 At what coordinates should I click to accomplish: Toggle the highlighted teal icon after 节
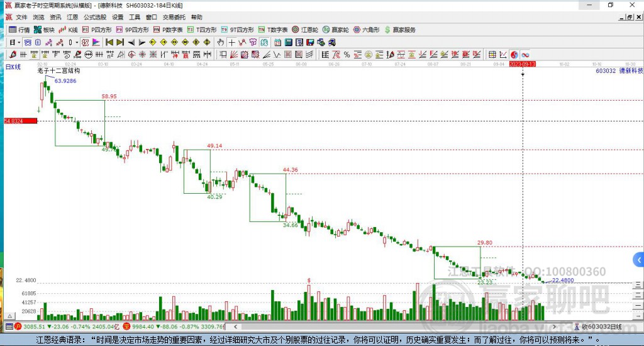[264, 42]
